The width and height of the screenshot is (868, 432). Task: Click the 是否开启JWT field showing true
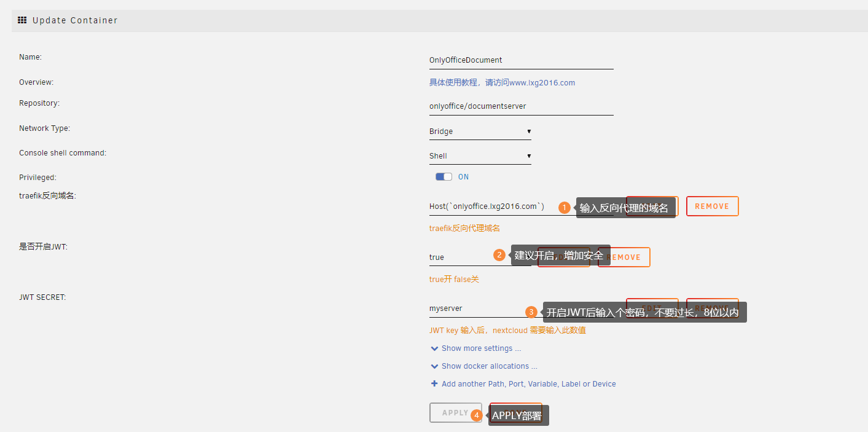pyautogui.click(x=480, y=257)
